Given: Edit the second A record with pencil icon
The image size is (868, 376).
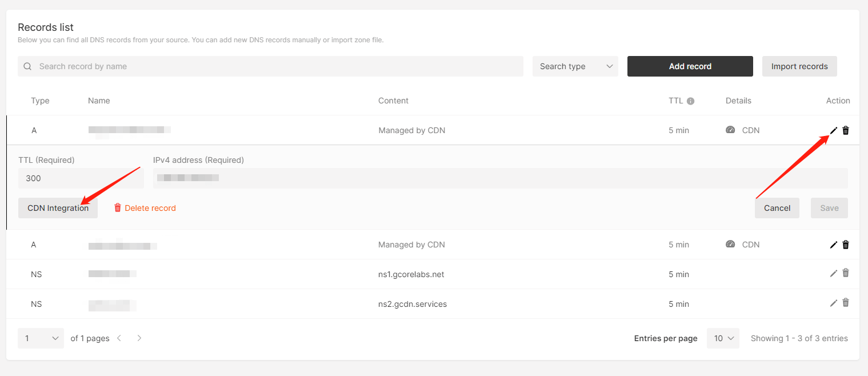Looking at the screenshot, I should 833,245.
